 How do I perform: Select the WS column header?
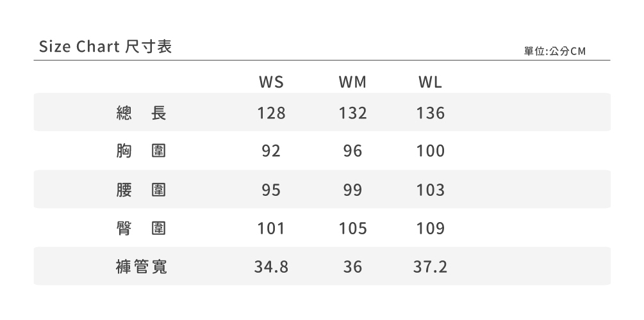[271, 83]
